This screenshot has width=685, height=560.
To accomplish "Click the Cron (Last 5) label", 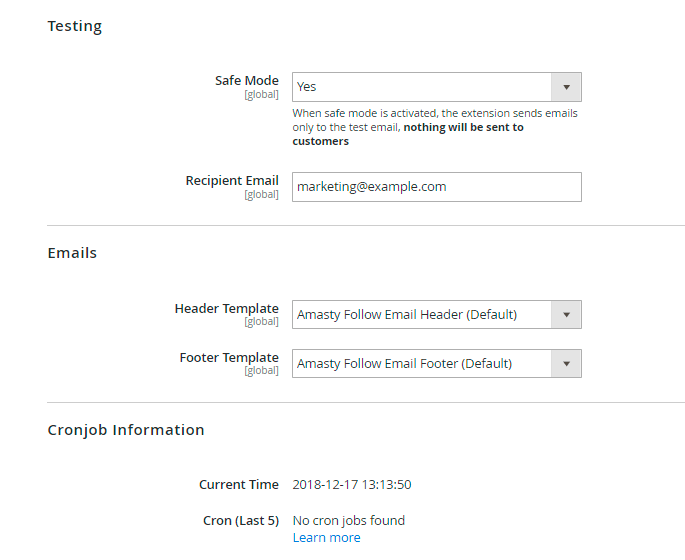I will click(240, 520).
